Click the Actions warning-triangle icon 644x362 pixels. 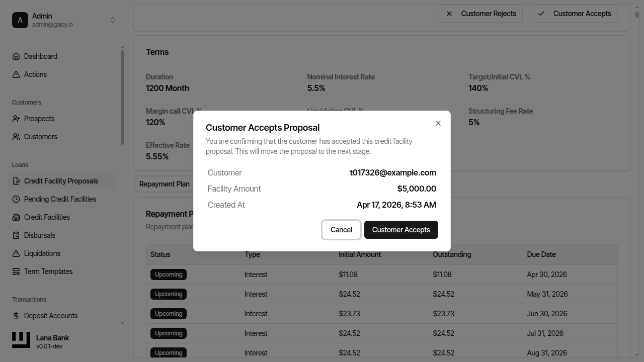tap(17, 74)
